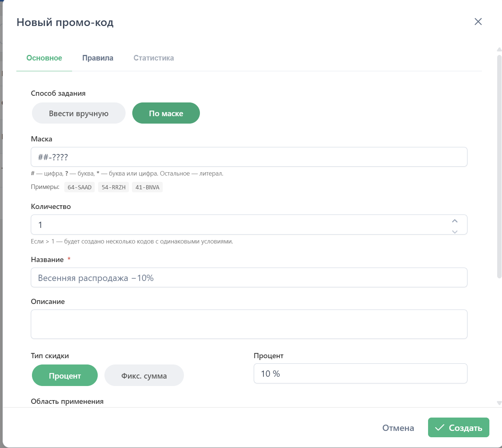Open the Статистика tab
The image size is (502, 448).
[153, 58]
